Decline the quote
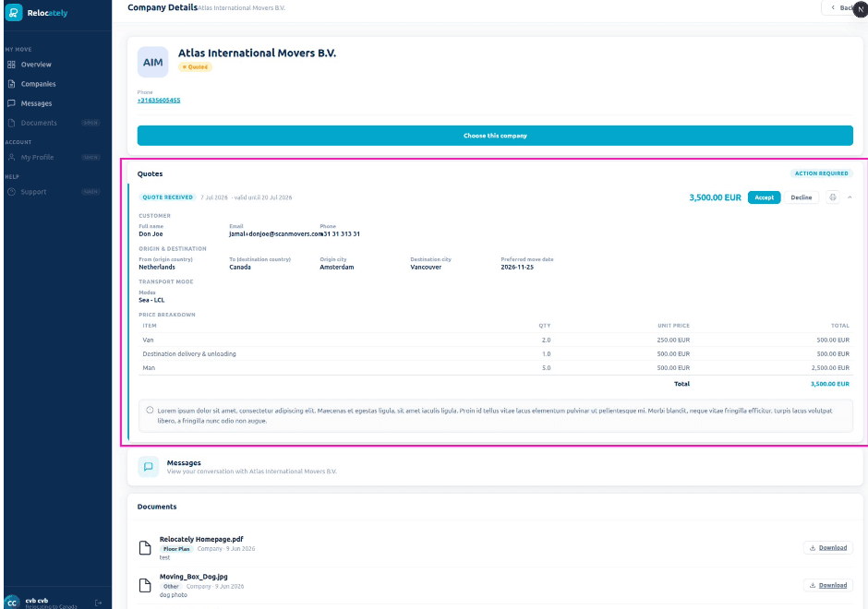868x609 pixels. click(801, 197)
